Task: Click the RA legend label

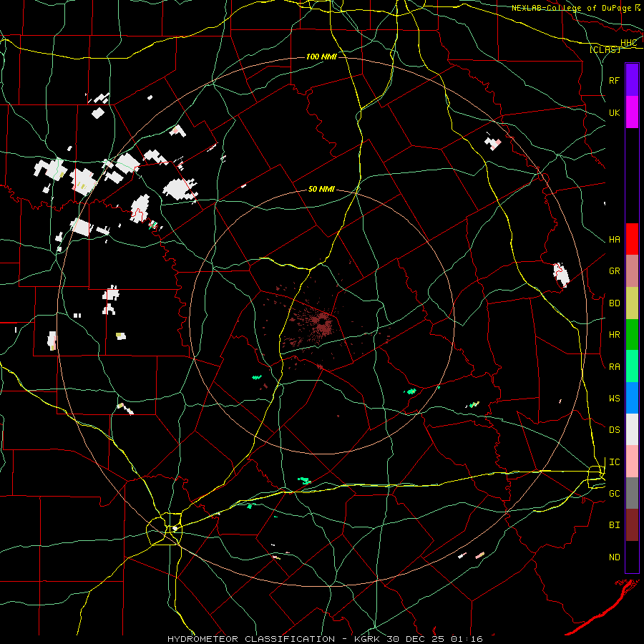Action: click(x=615, y=367)
